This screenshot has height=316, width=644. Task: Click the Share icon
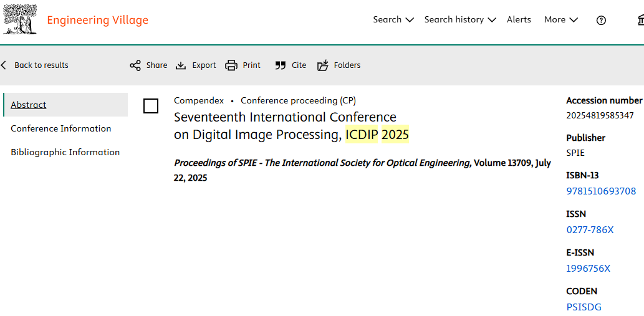[135, 65]
